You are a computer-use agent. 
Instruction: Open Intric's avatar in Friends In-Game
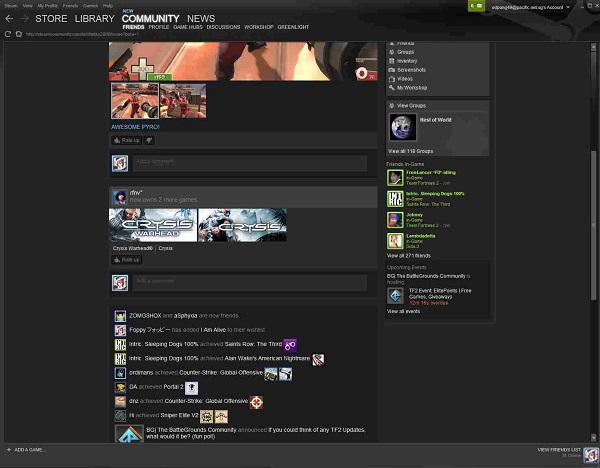click(x=395, y=199)
